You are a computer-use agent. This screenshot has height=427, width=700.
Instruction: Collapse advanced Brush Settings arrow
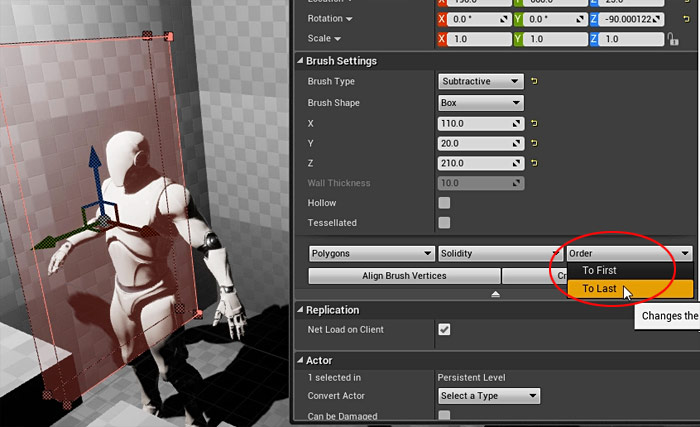[x=496, y=294]
